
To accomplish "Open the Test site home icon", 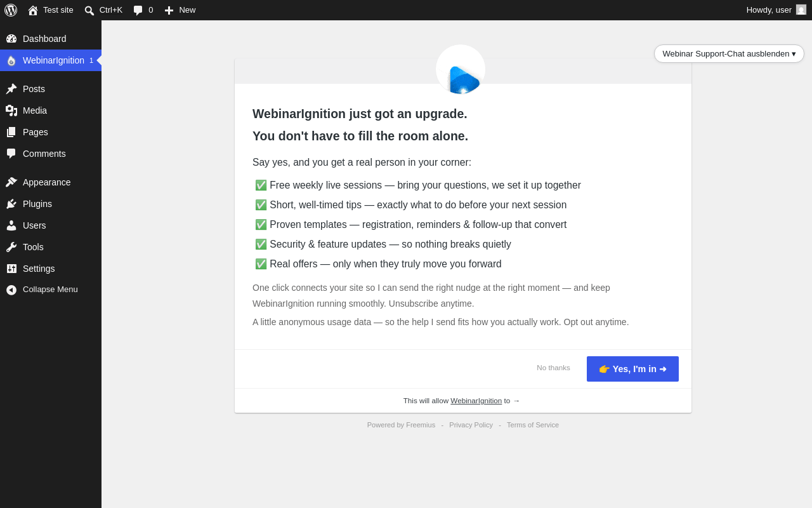I will pyautogui.click(x=33, y=10).
